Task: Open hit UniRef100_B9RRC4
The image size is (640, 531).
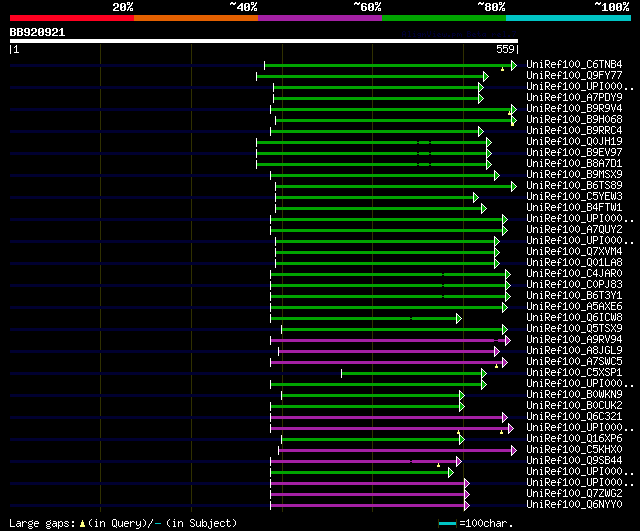Action: (x=574, y=131)
